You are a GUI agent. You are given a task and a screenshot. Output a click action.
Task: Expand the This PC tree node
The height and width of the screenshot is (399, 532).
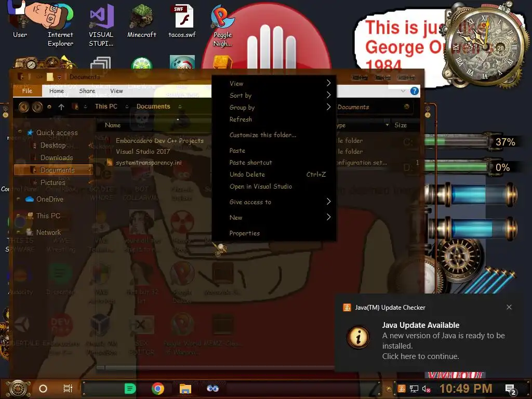[x=18, y=216]
